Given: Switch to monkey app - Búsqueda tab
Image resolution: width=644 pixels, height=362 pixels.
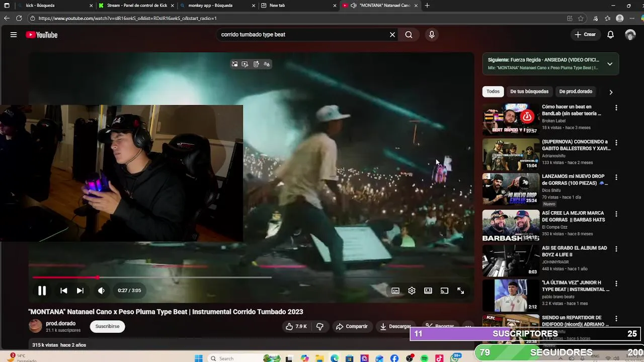Looking at the screenshot, I should (x=217, y=6).
